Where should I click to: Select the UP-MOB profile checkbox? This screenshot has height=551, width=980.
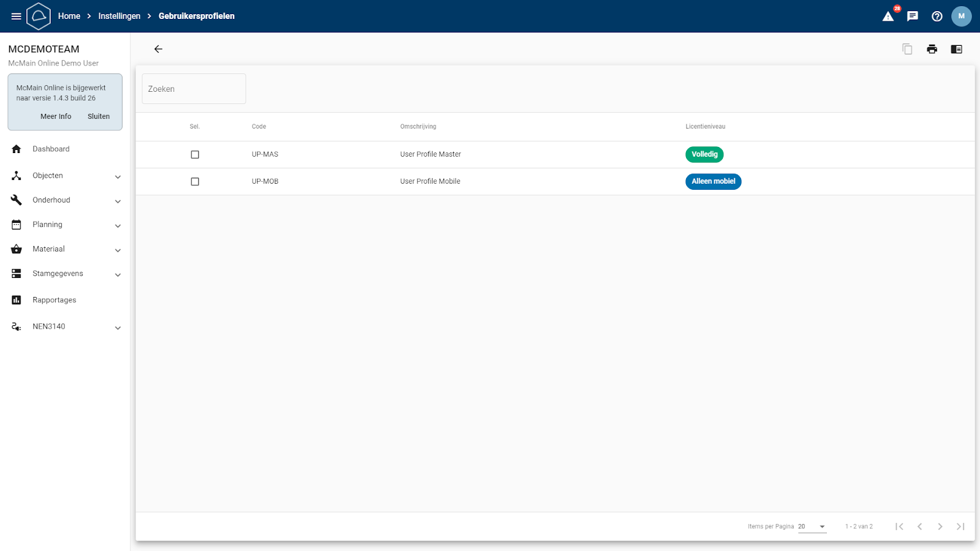coord(195,182)
